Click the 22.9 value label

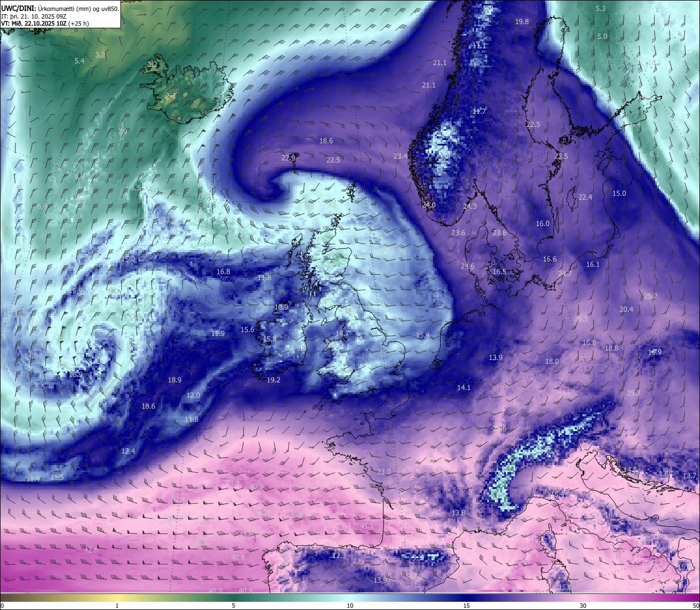(288, 158)
